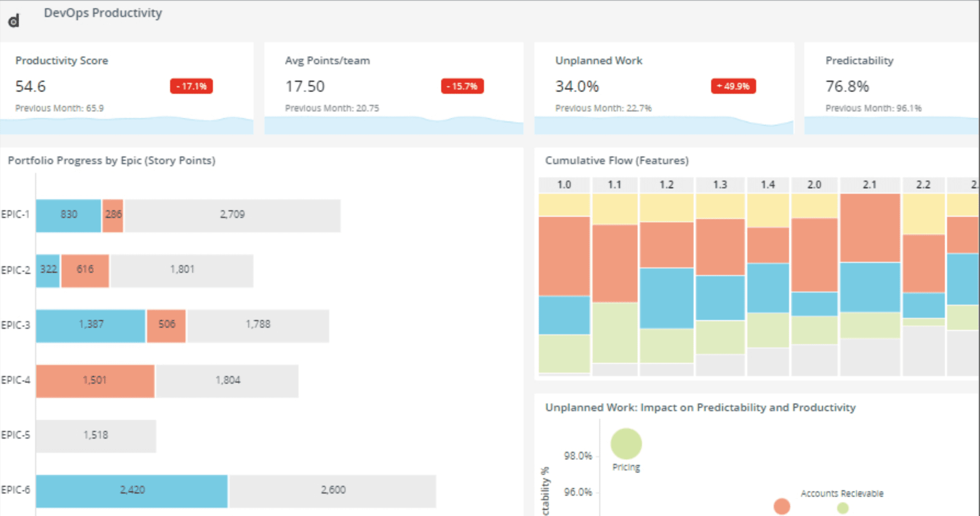Open the Productivity Score card title
Screen dimensions: 980x516
61,60
